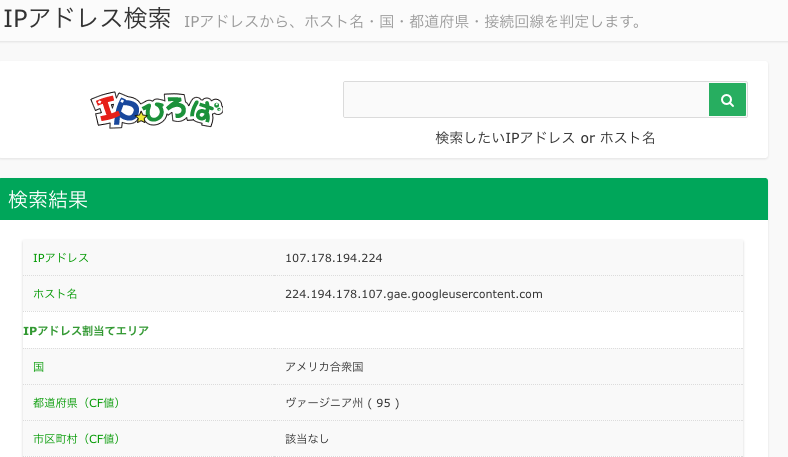Click the 都道府県（CF値）row label

[x=76, y=403]
